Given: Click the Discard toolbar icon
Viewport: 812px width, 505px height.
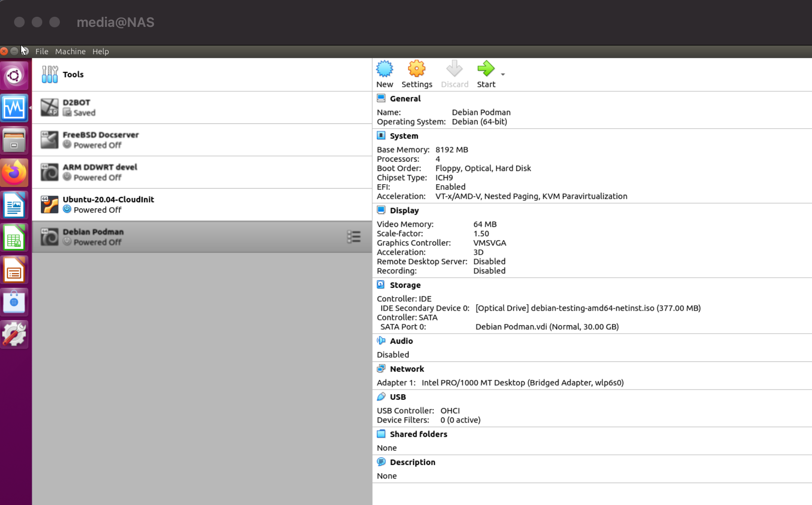Looking at the screenshot, I should pyautogui.click(x=454, y=69).
